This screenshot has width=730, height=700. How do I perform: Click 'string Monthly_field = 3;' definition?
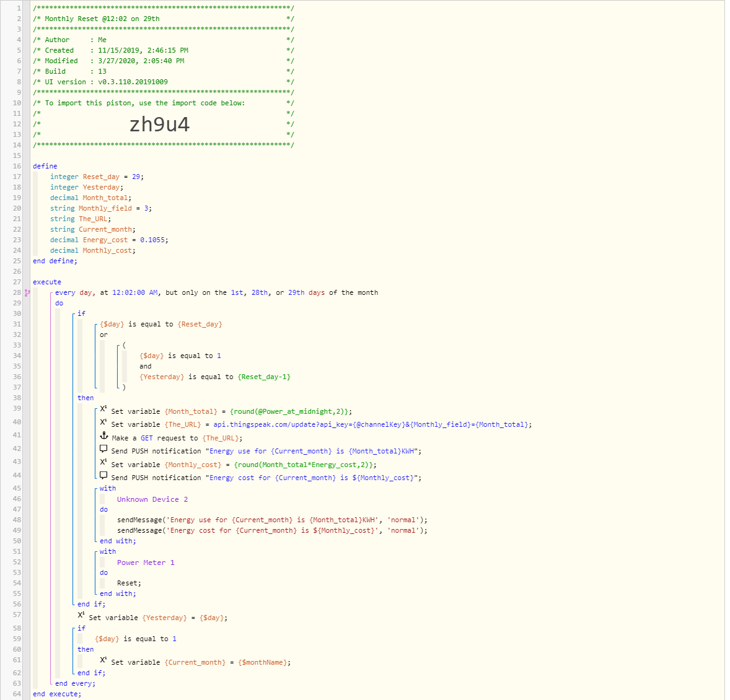[x=101, y=209]
